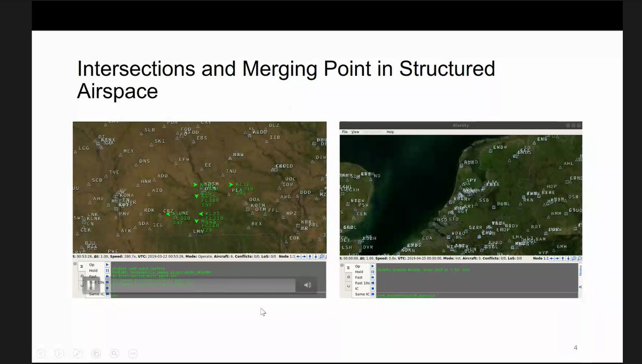Go to next slide using bottom-left arrow
Image resolution: width=642 pixels, height=364 pixels.
click(x=60, y=353)
